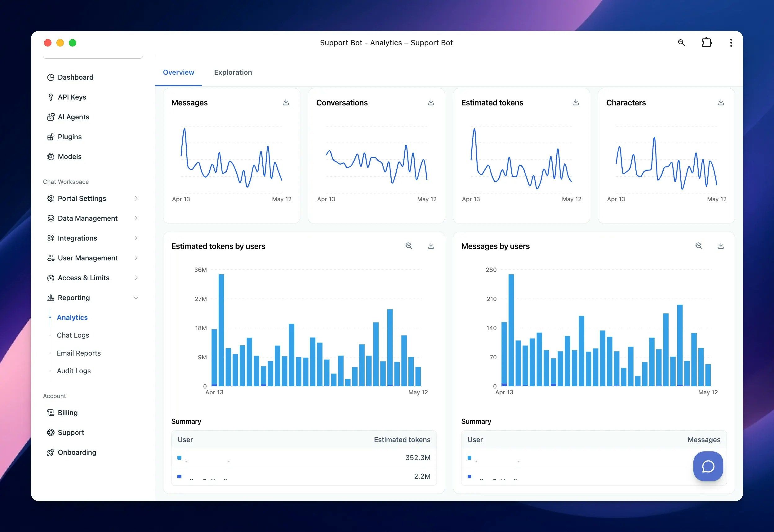Click dark-blue user swatch in messages summary
The height and width of the screenshot is (532, 774).
[x=469, y=476]
